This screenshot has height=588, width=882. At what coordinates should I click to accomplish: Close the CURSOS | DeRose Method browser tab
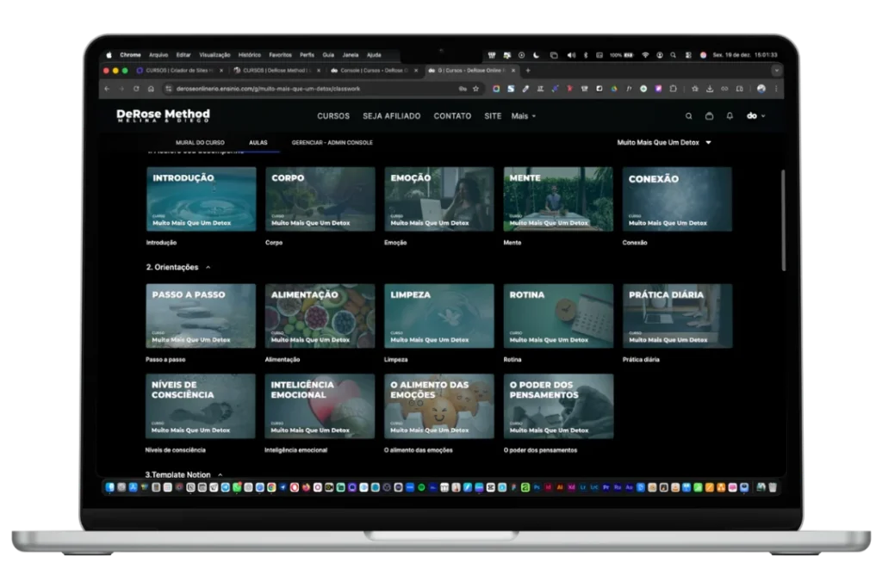[x=319, y=71]
